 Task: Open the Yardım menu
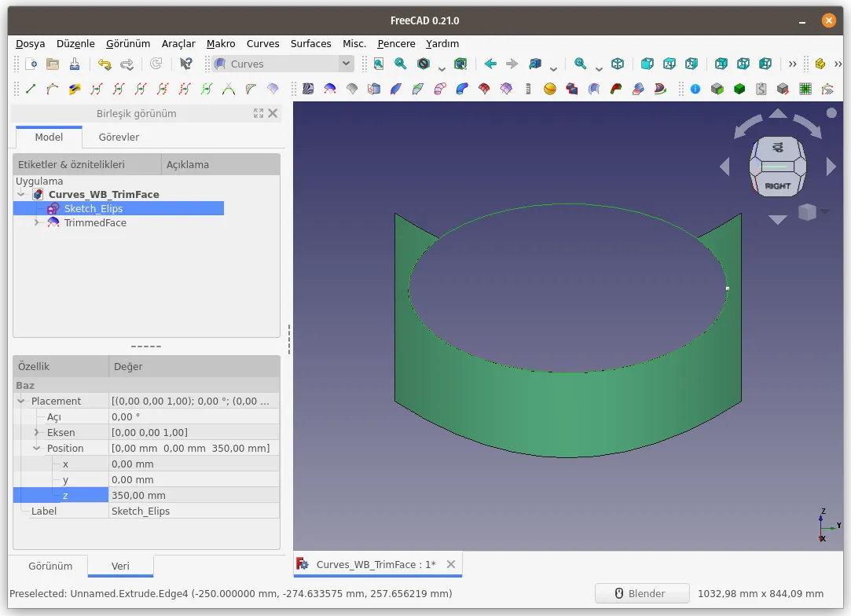442,43
